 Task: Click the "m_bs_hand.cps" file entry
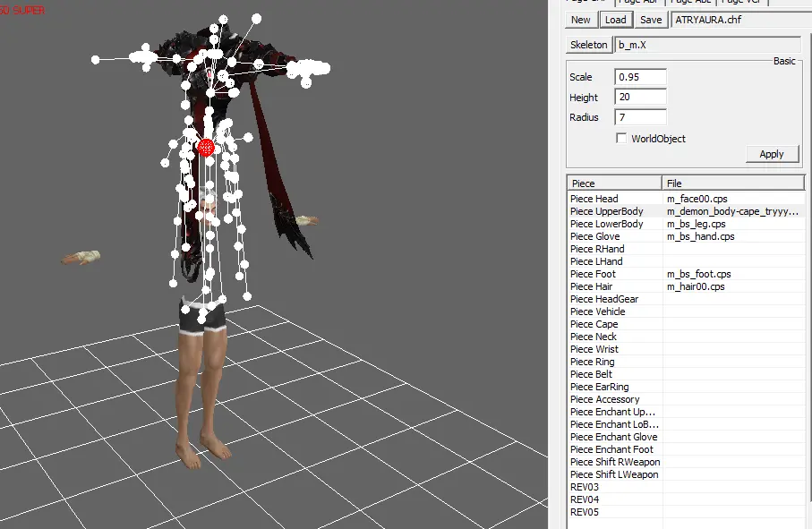tap(700, 236)
